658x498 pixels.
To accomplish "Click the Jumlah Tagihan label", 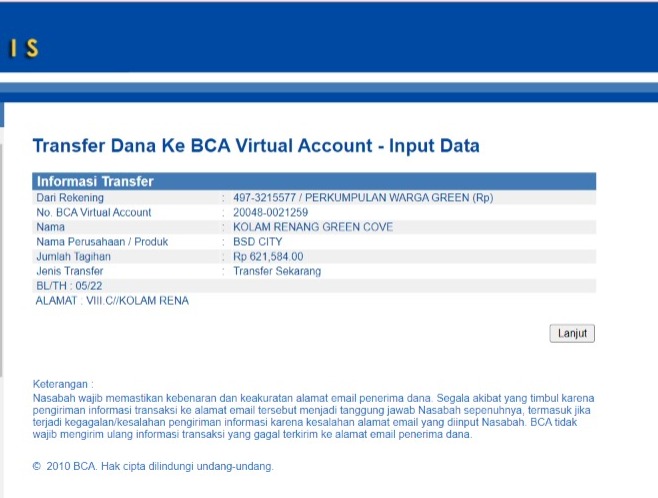I will [x=76, y=257].
